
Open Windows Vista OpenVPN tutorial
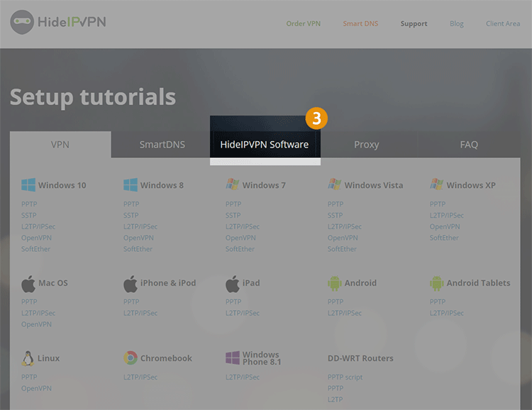pyautogui.click(x=343, y=238)
